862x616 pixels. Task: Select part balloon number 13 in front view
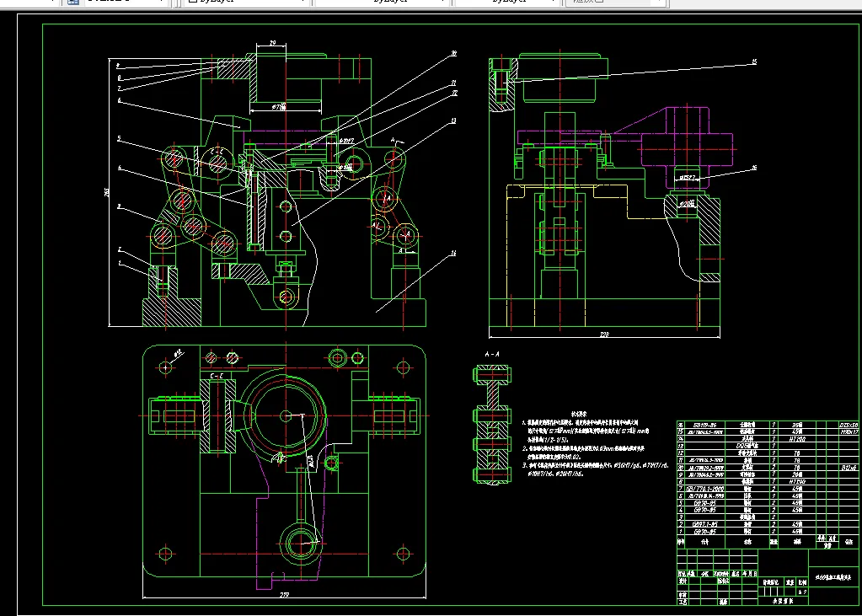(x=453, y=121)
